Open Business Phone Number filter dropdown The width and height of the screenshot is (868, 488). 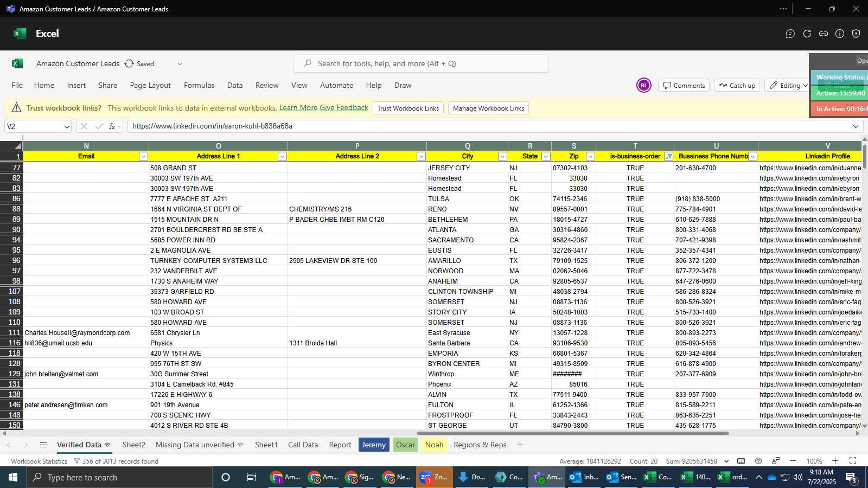coord(752,156)
